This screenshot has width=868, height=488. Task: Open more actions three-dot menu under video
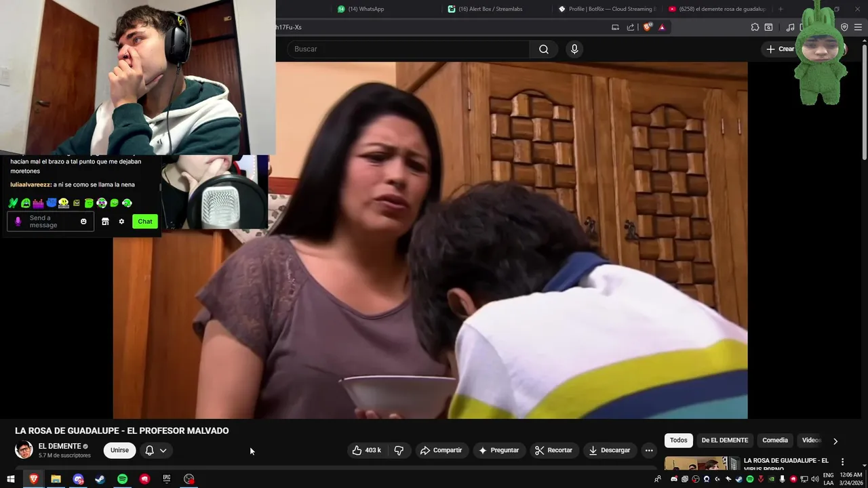[649, 450]
